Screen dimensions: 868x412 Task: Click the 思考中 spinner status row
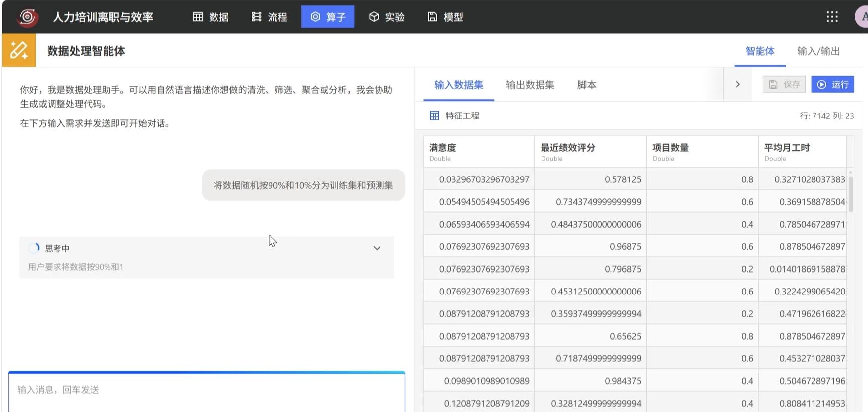click(207, 248)
